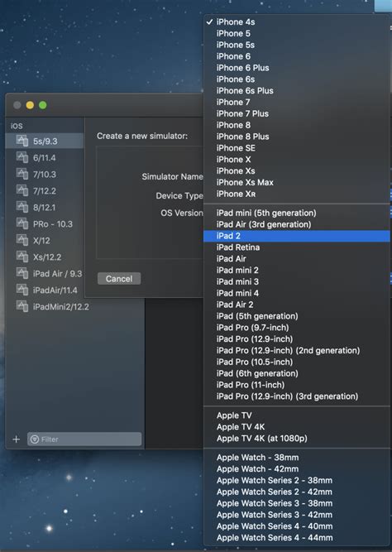
Task: Click the simulator icon beside 5s/9.3
Action: [22, 141]
